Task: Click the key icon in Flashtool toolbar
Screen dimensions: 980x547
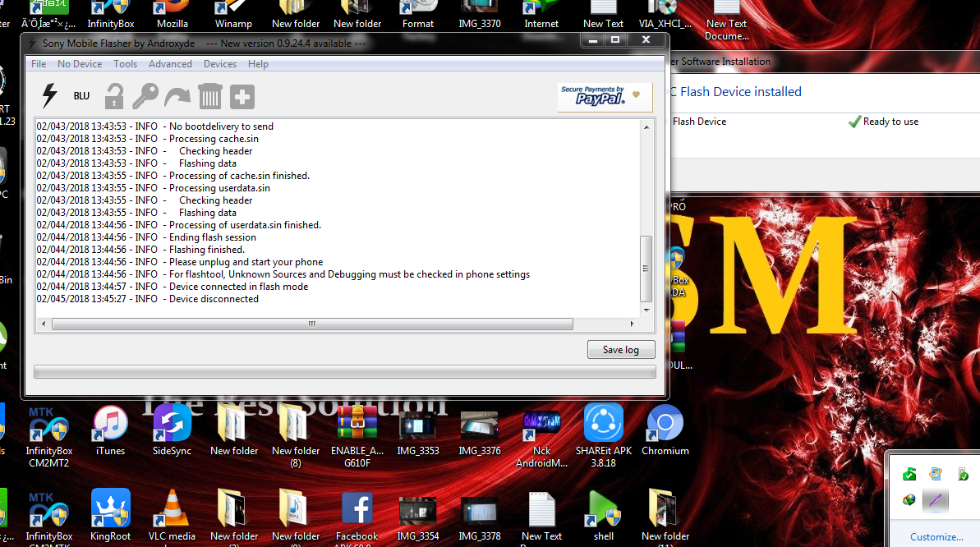Action: 145,95
